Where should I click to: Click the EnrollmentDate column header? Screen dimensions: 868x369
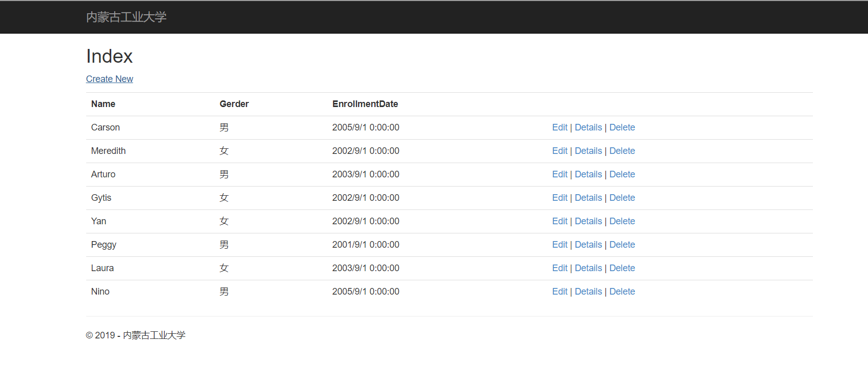pyautogui.click(x=365, y=104)
